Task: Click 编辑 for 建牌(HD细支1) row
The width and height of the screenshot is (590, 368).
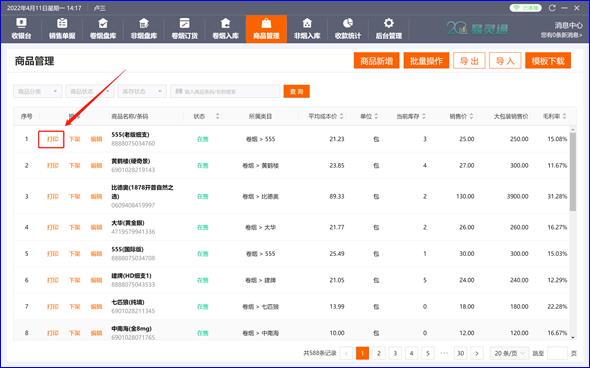Action: 96,280
